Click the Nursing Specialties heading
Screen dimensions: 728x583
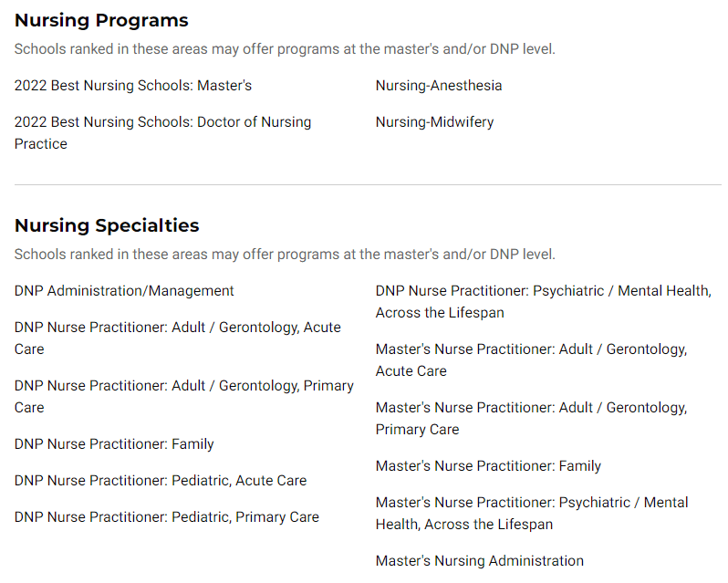(x=107, y=225)
